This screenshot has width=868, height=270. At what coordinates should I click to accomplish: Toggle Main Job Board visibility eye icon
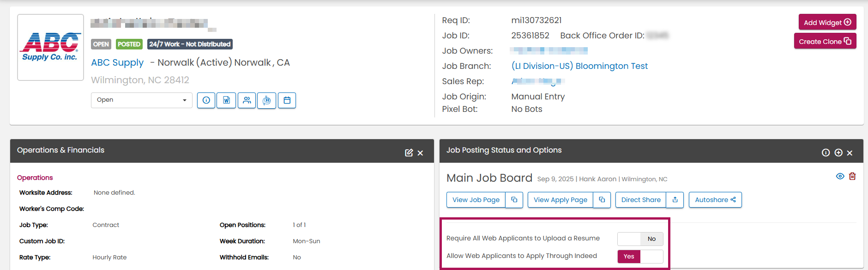[840, 176]
